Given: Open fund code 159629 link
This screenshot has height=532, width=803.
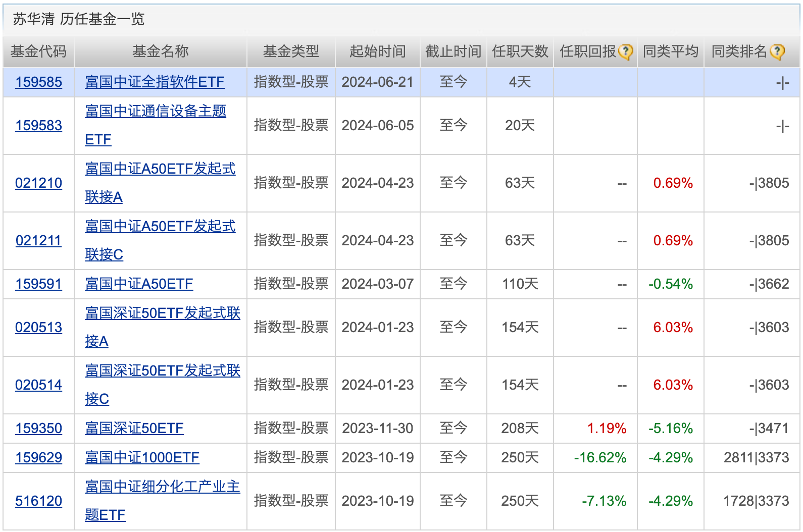Looking at the screenshot, I should pos(38,457).
